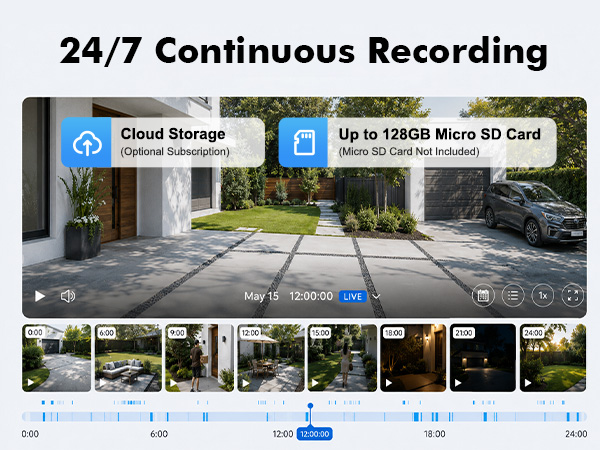
Task: Click the timeline playhead handle
Action: coord(310,406)
